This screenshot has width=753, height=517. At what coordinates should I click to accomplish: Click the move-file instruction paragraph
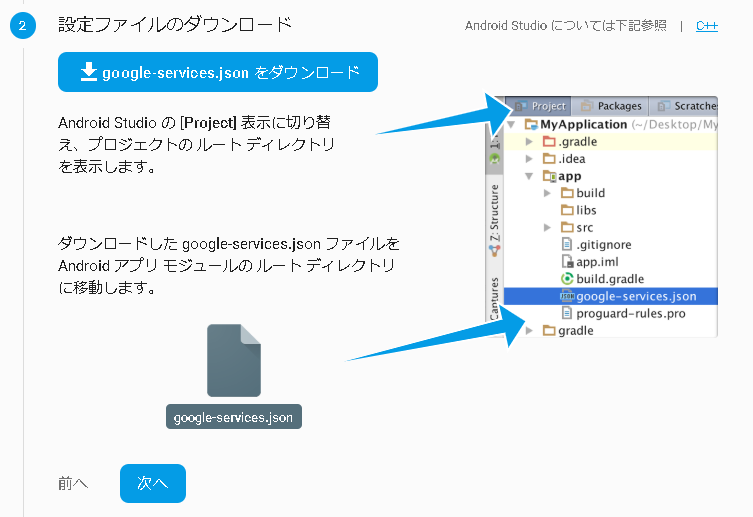tap(229, 265)
